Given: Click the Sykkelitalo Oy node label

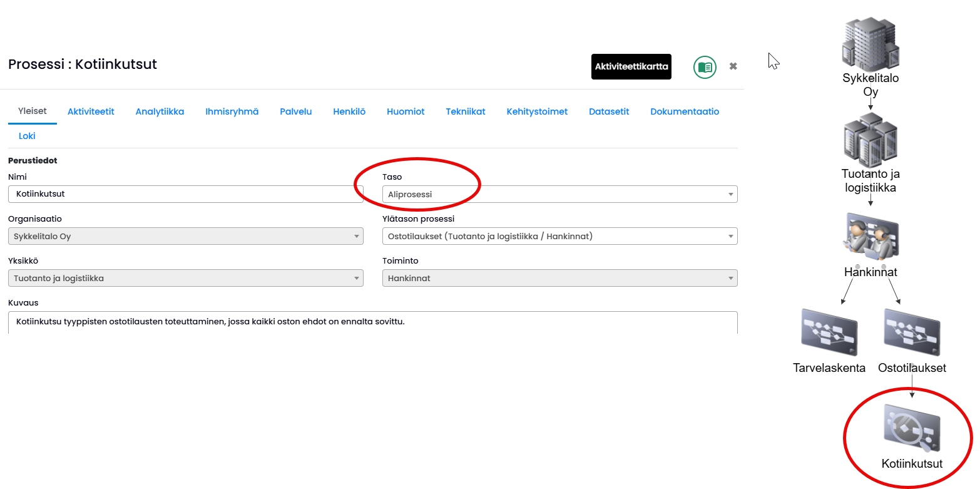Looking at the screenshot, I should pos(870,85).
